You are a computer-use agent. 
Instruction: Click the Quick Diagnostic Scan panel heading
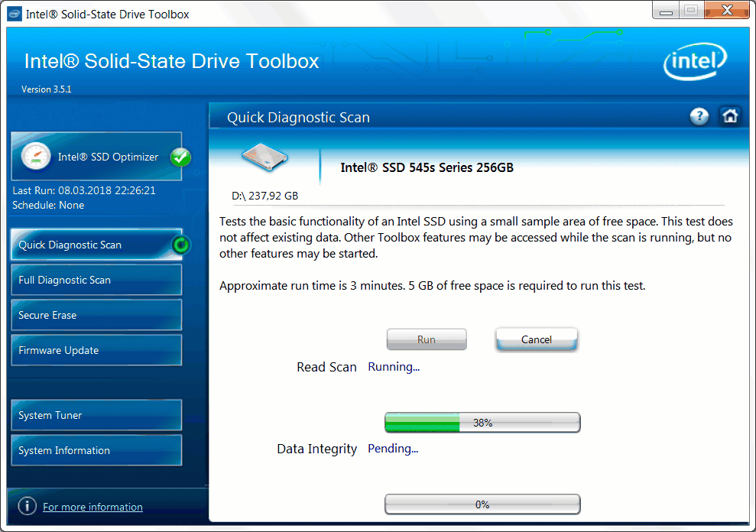tap(298, 117)
